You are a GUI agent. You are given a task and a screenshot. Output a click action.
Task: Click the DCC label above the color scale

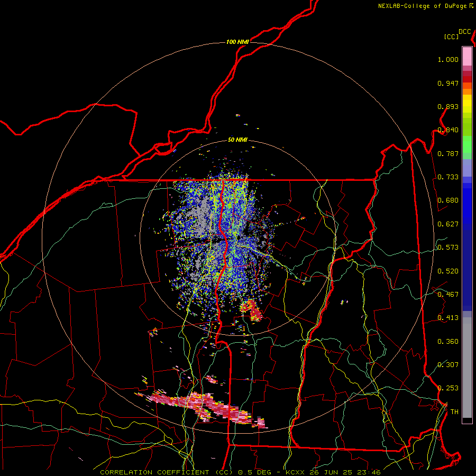pos(465,32)
